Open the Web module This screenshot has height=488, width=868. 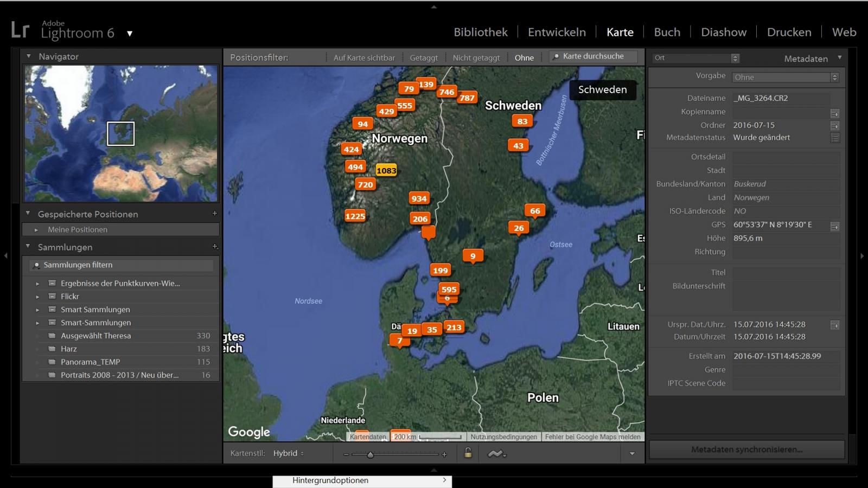tap(844, 32)
